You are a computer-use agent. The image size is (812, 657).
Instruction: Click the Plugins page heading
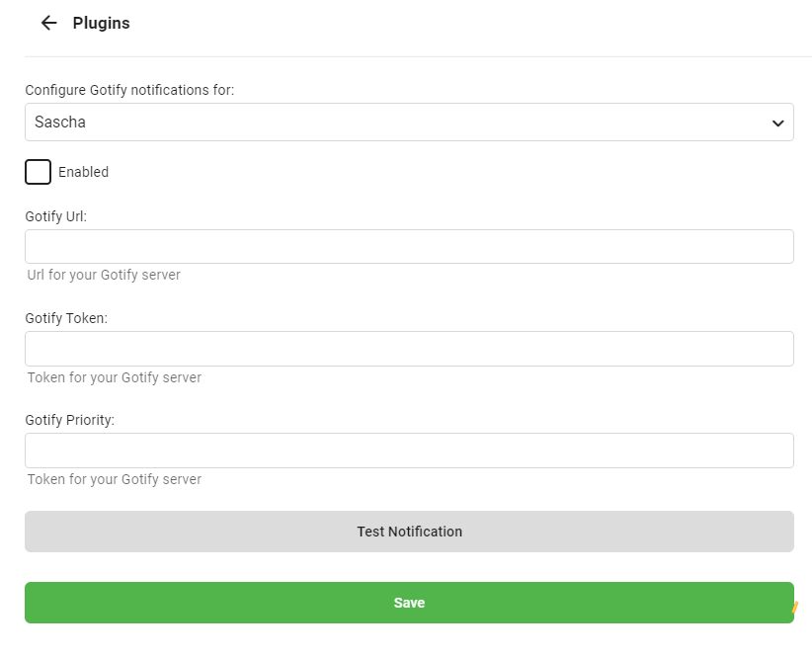pos(101,23)
